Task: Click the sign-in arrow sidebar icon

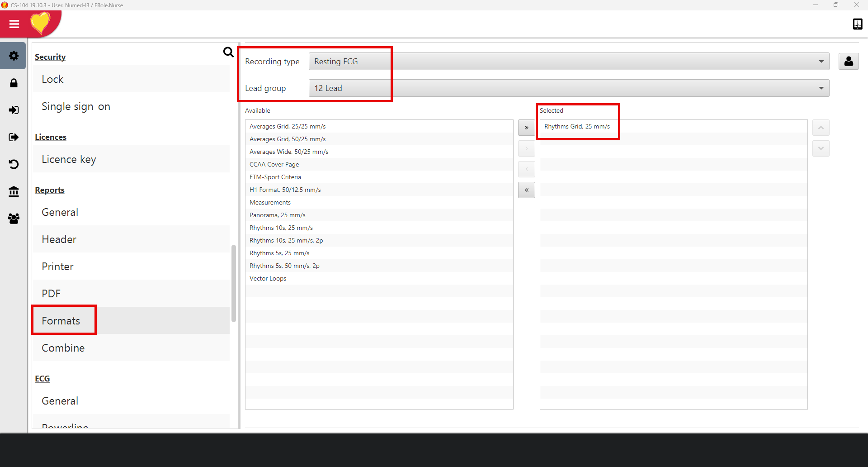Action: (x=14, y=110)
